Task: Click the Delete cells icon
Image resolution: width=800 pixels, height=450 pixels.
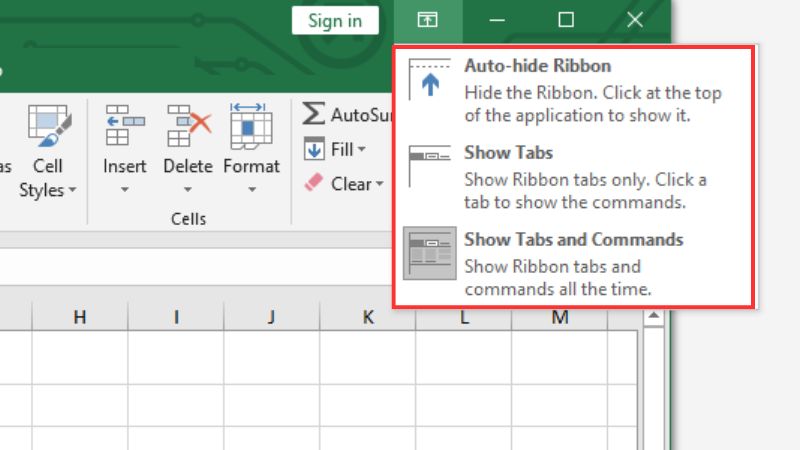Action: tap(188, 125)
